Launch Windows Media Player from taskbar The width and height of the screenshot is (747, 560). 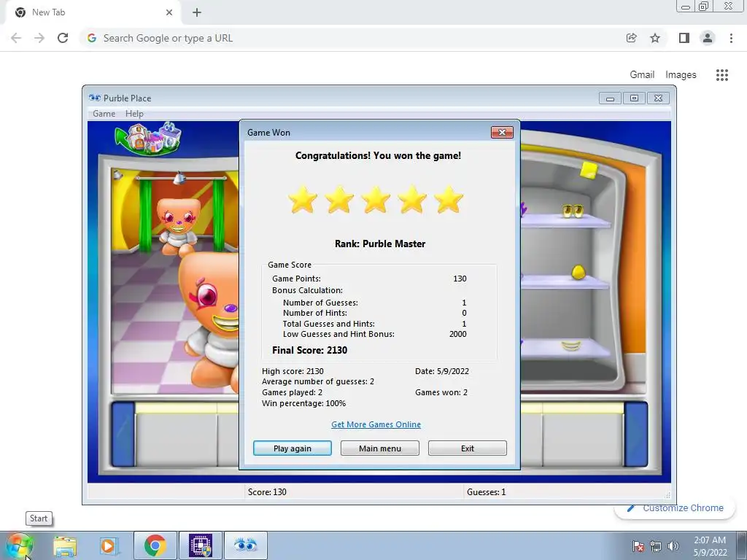pos(108,545)
